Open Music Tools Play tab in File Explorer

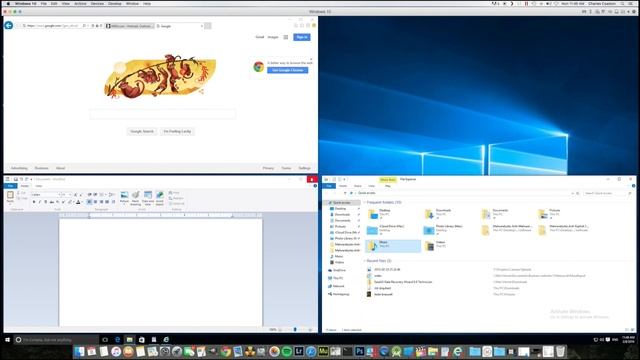[387, 186]
